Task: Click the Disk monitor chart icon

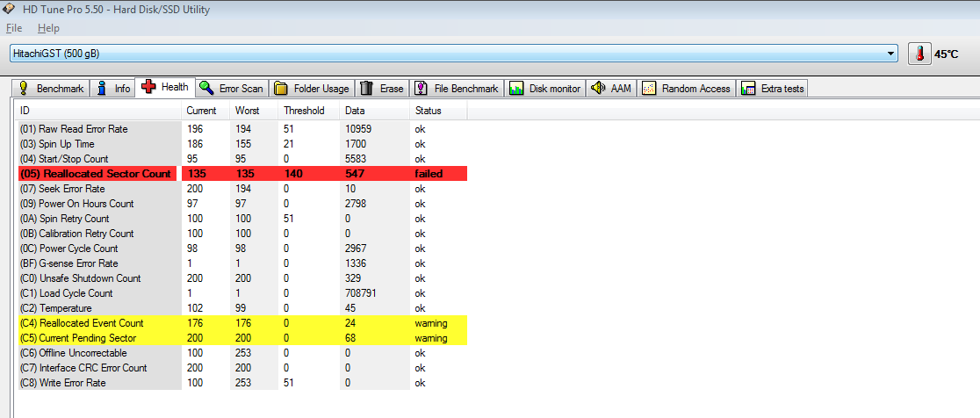Action: click(515, 88)
